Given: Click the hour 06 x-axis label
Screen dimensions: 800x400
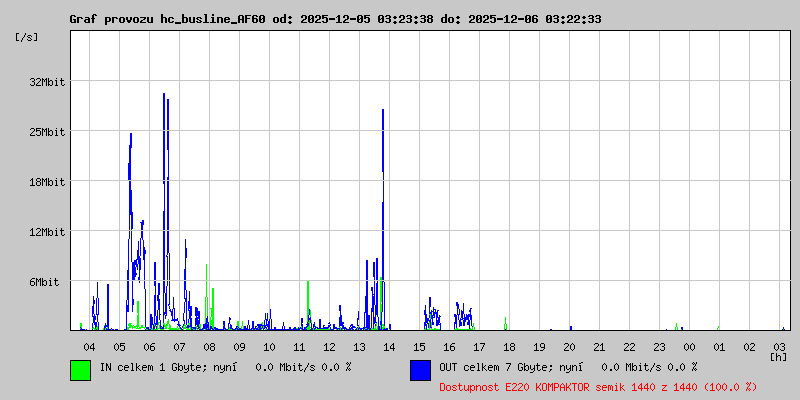Looking at the screenshot, I should click(149, 347).
